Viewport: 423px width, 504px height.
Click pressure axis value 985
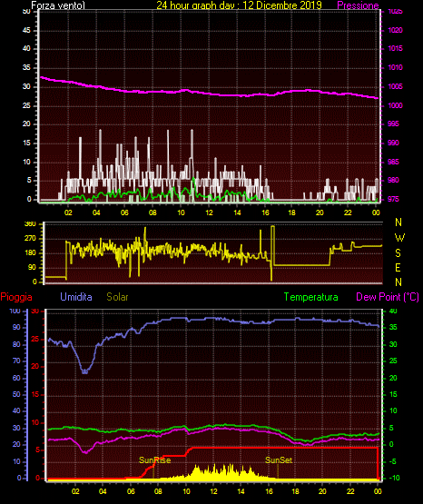click(393, 162)
